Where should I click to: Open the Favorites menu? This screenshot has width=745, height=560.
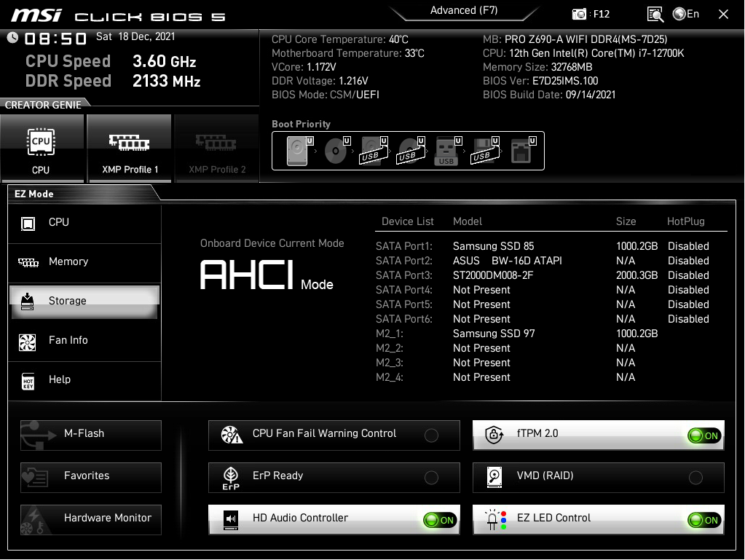pos(91,478)
